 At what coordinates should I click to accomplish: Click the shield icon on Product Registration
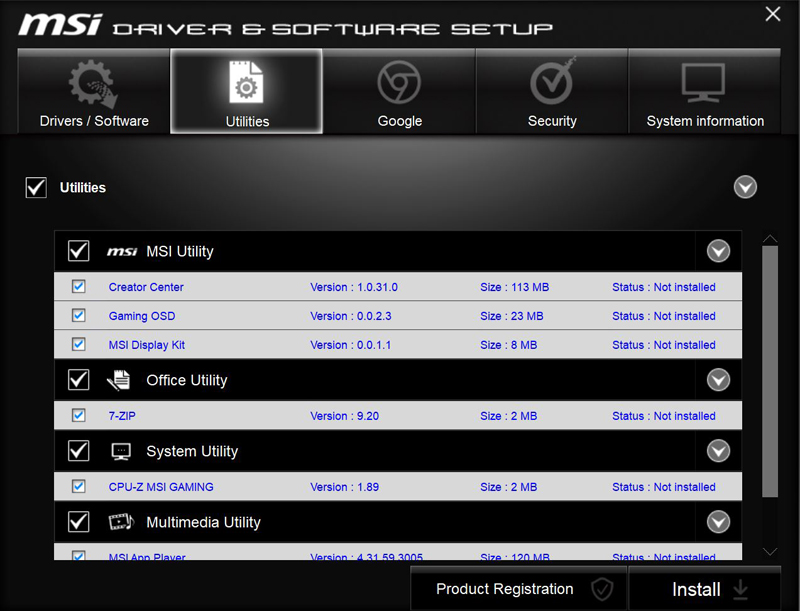tap(602, 589)
